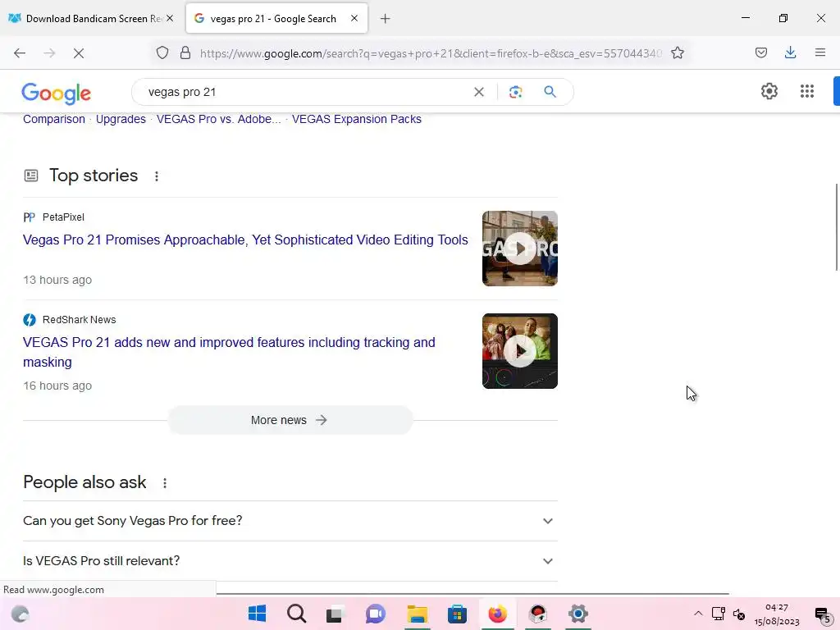Open the Firefox downloads arrow icon
840x630 pixels.
click(790, 52)
